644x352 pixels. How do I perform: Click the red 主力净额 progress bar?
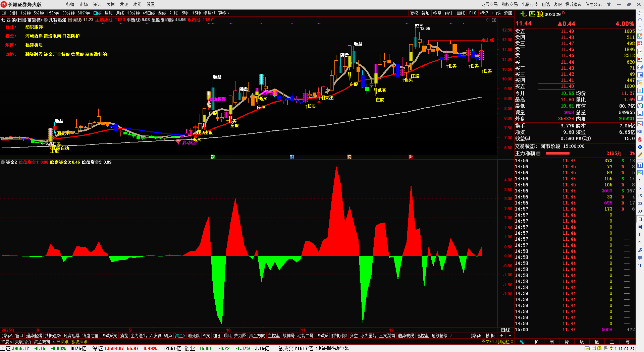(x=558, y=154)
